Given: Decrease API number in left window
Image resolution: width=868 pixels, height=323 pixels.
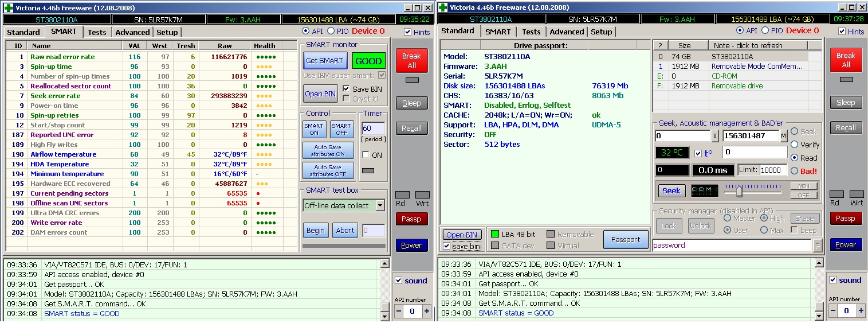Looking at the screenshot, I should click(399, 311).
